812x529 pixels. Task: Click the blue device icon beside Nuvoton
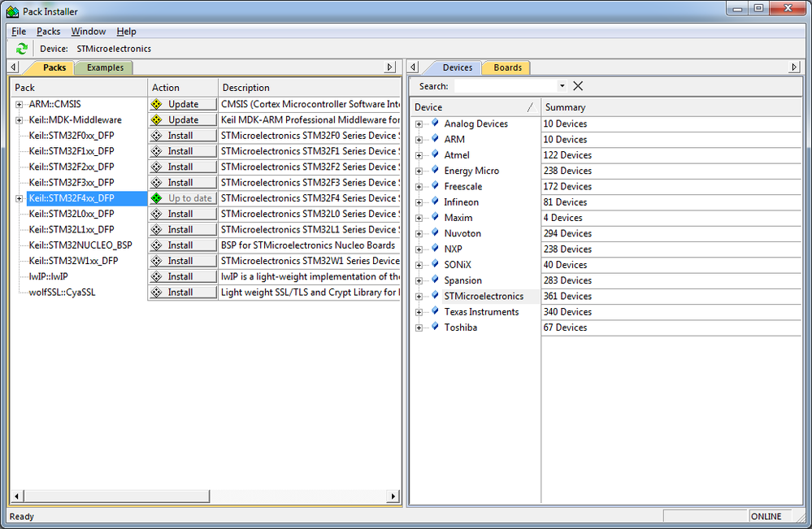435,233
